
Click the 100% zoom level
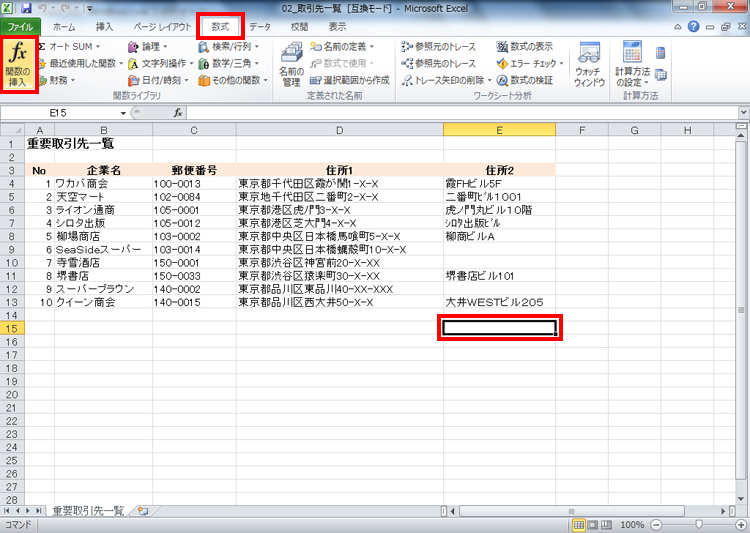(632, 525)
